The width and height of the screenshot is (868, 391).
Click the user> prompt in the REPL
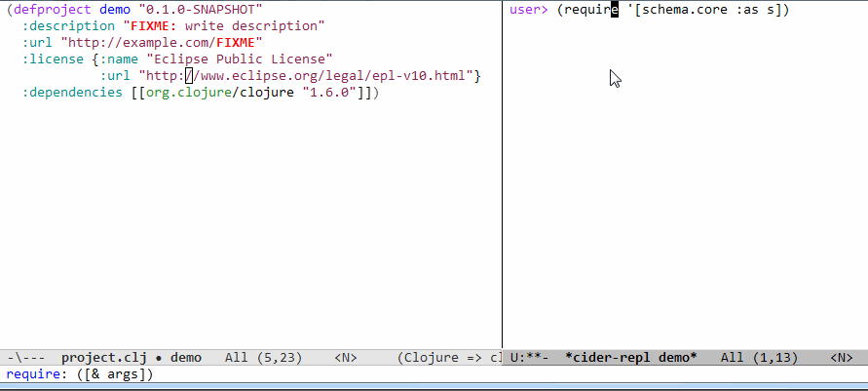pos(529,10)
